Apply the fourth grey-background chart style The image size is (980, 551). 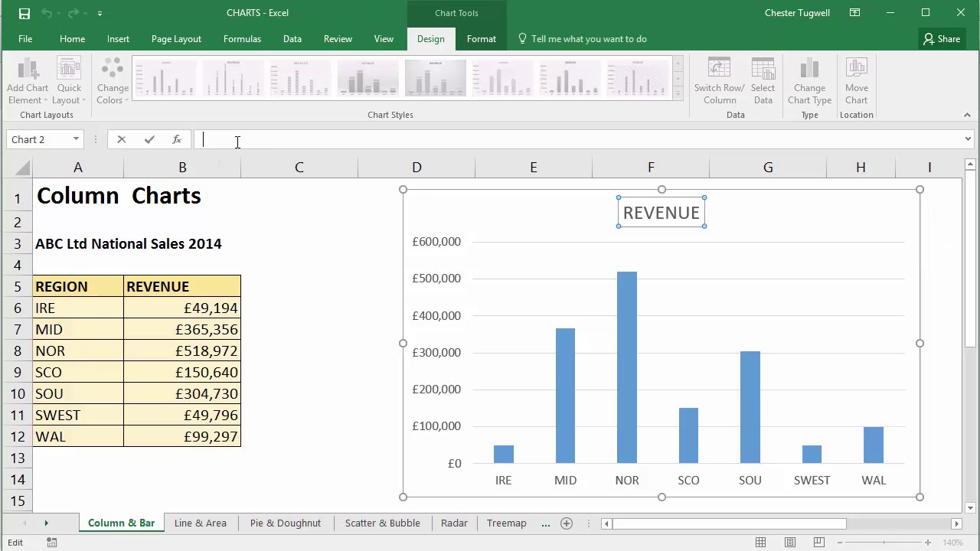coord(367,77)
